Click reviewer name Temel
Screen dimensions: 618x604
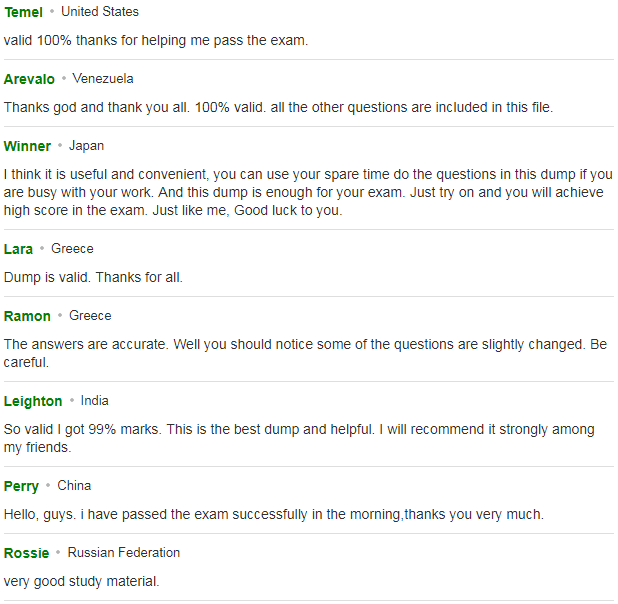coord(23,12)
